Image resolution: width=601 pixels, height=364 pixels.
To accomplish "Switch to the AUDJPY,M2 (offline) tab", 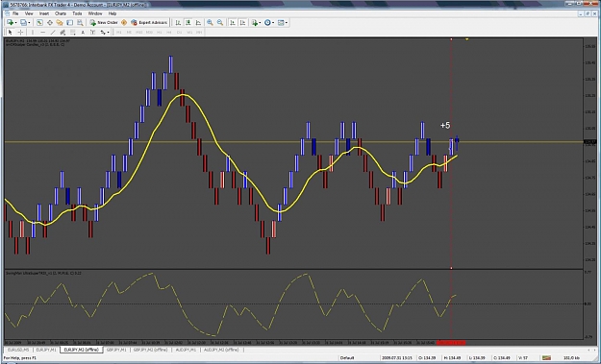I will (221, 350).
